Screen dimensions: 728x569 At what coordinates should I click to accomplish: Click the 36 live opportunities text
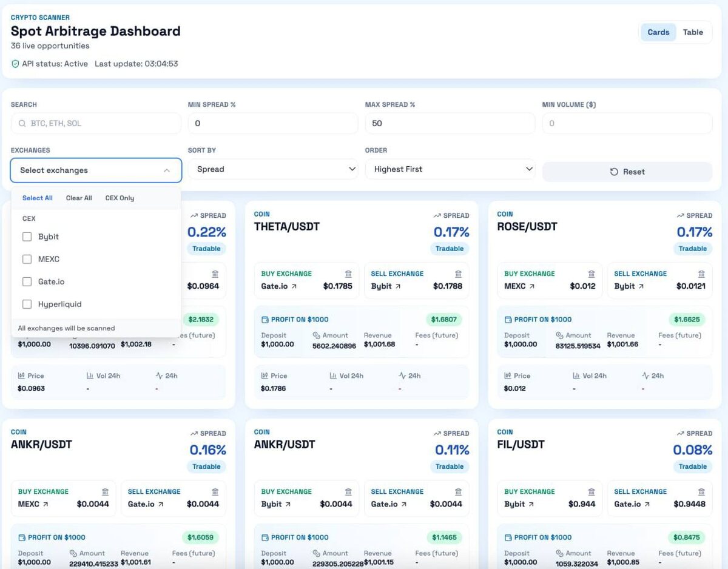(x=50, y=46)
